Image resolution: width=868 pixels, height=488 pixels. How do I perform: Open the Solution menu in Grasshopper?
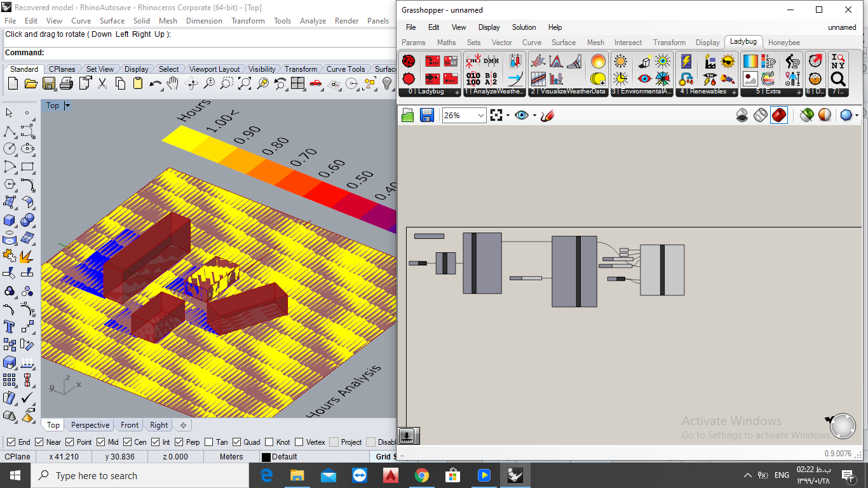click(x=524, y=27)
